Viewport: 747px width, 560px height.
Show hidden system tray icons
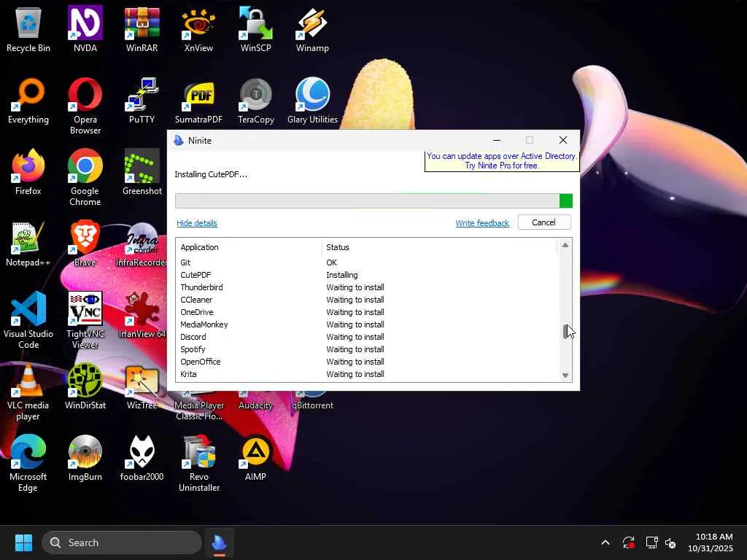(x=605, y=542)
